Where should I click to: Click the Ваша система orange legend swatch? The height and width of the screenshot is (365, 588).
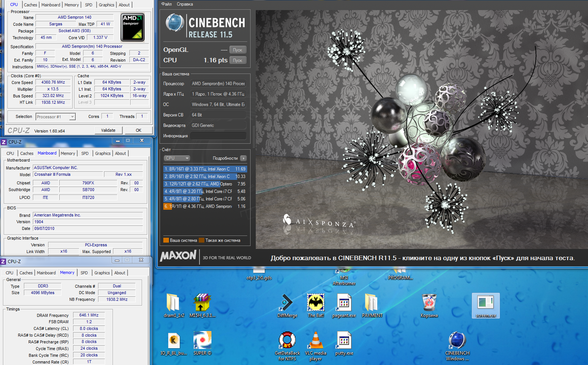(x=166, y=240)
